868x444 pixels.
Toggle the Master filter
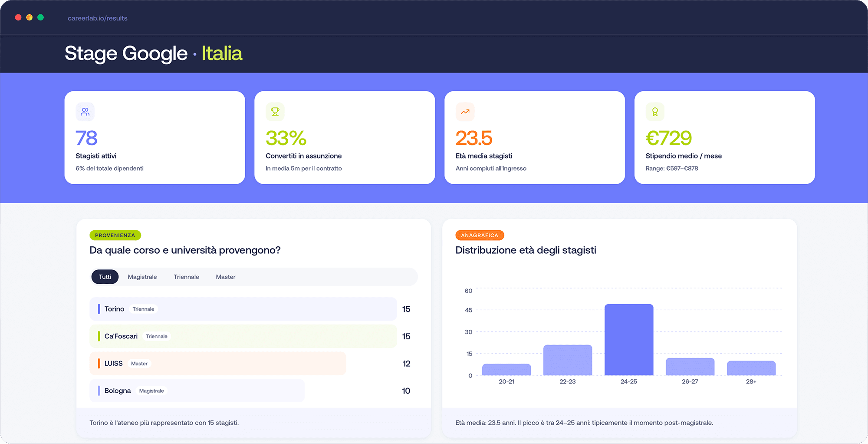point(225,277)
